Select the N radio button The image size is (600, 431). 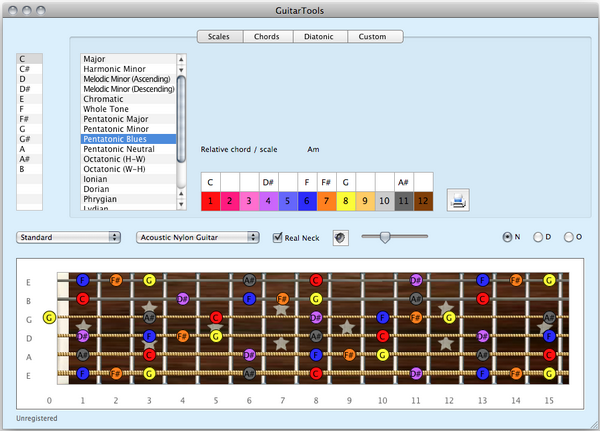coord(507,237)
